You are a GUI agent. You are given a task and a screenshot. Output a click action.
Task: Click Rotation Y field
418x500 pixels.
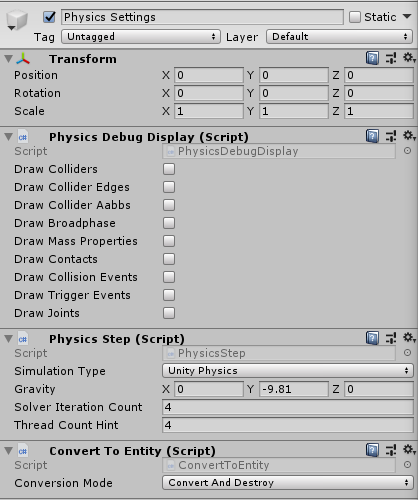coord(294,93)
